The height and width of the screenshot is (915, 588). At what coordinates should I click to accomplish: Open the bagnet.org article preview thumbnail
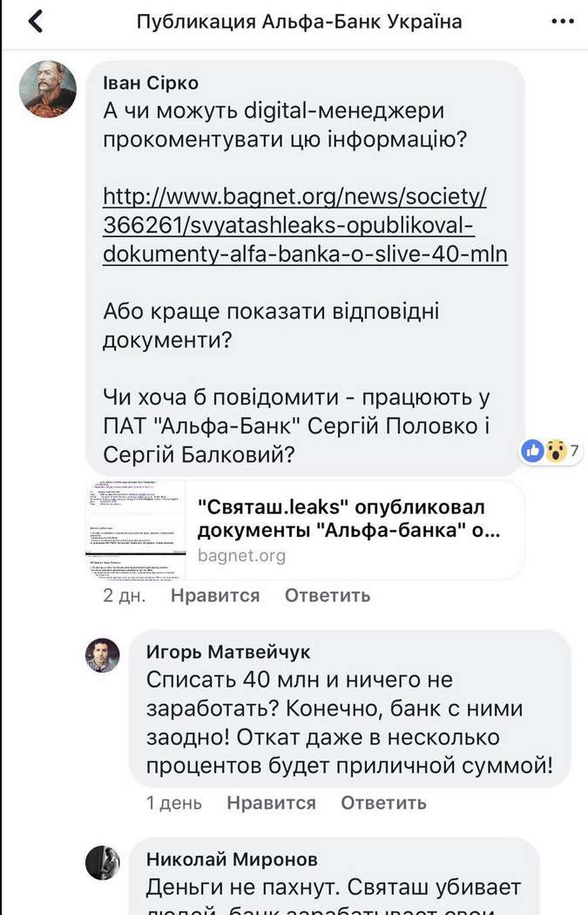(135, 530)
